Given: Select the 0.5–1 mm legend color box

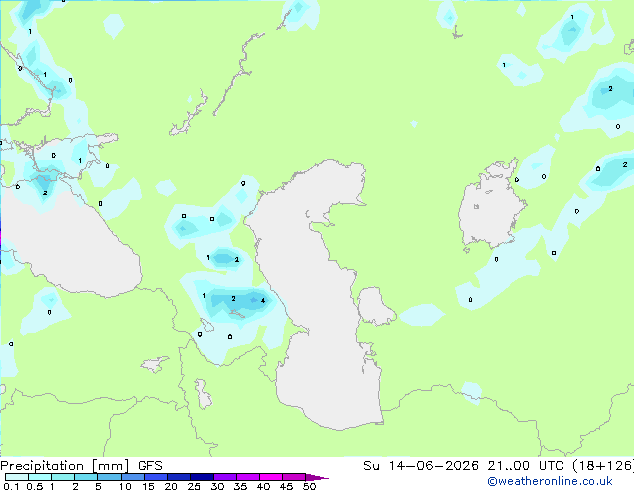Looking at the screenshot, I should 40,477.
